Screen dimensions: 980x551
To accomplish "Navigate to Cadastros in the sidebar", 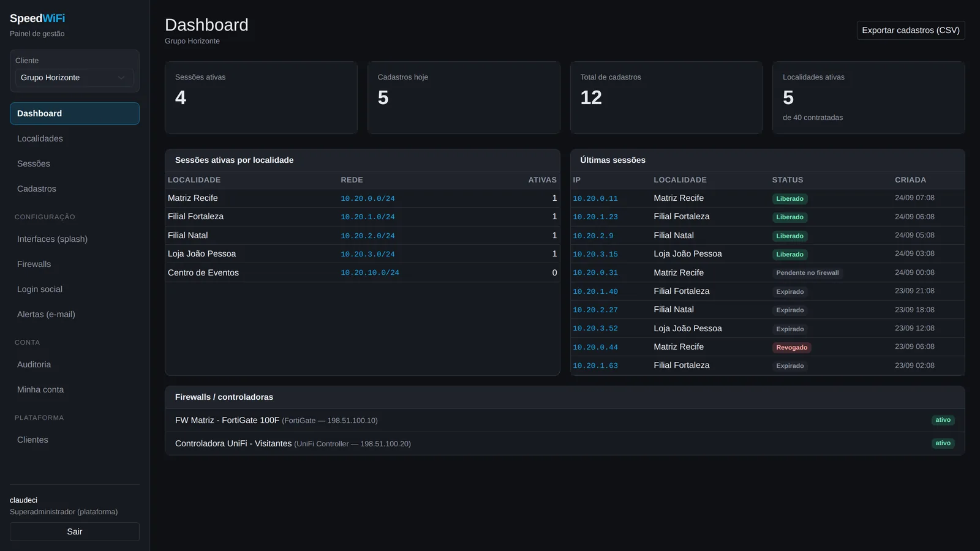I will (75, 189).
